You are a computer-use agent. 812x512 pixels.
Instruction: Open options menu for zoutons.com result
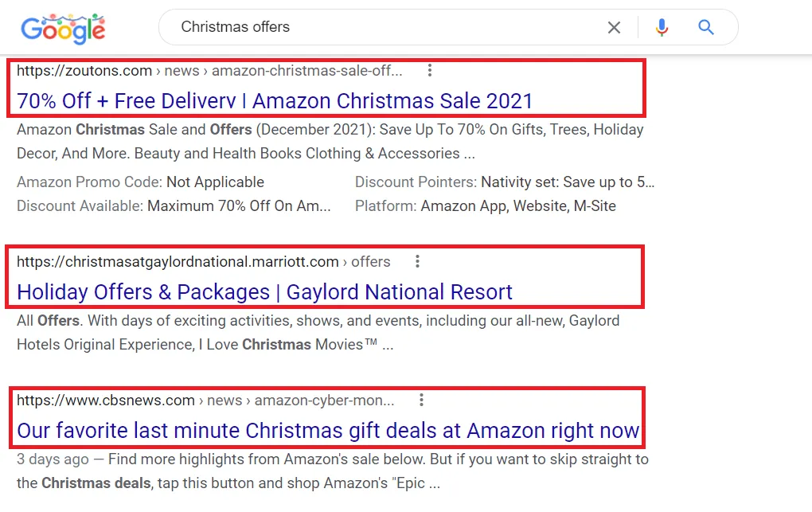point(430,71)
